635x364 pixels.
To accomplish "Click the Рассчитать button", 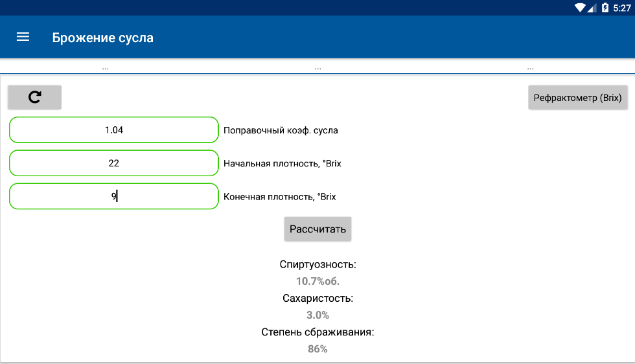I will tap(317, 229).
